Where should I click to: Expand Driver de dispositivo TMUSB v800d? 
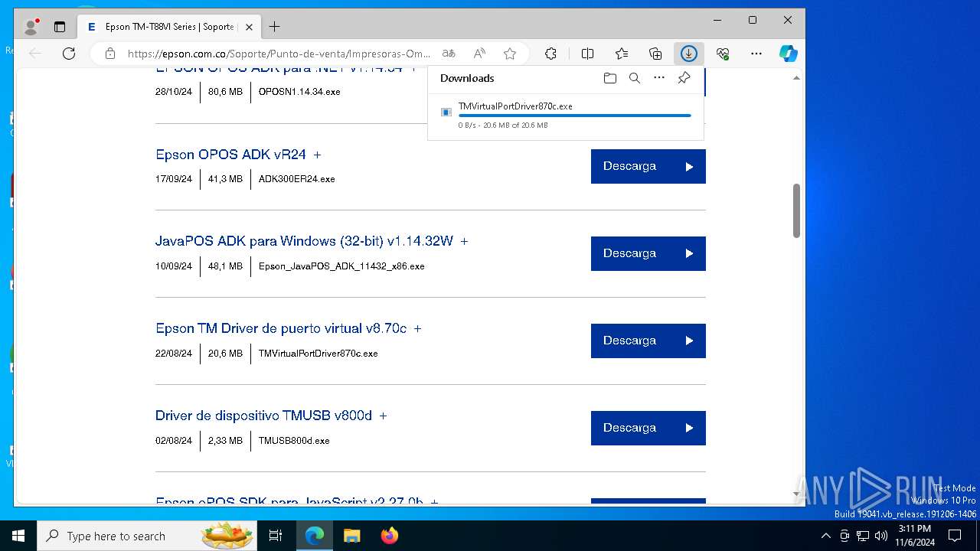[x=383, y=416]
